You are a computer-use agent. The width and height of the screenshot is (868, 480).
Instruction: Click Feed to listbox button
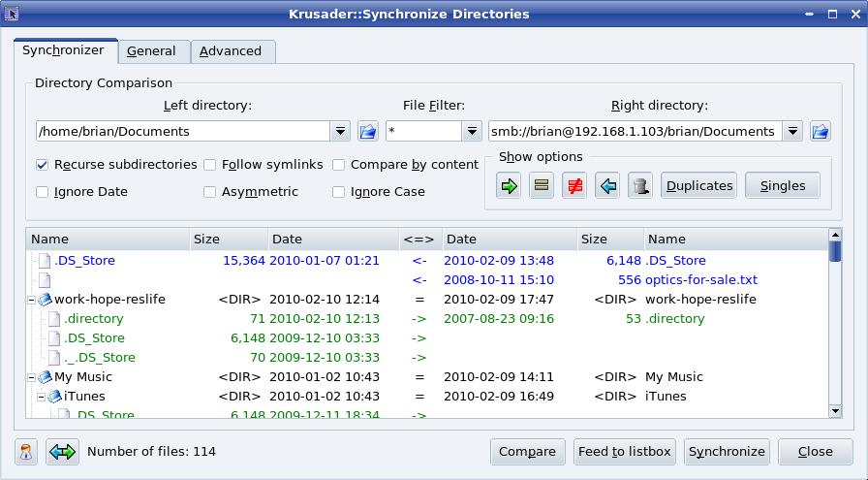(x=625, y=452)
